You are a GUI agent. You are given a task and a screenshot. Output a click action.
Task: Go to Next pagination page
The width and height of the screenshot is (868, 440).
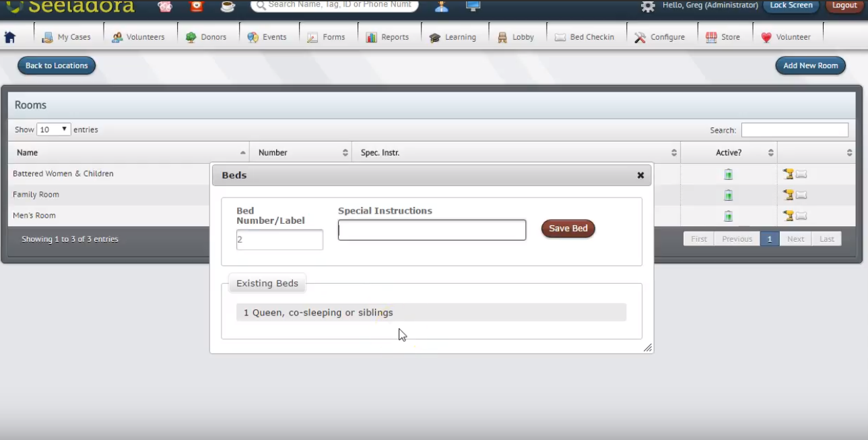(x=795, y=239)
